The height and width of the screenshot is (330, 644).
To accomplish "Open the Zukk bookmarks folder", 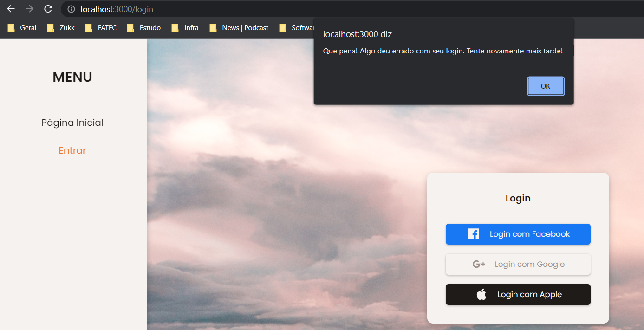I will pos(60,27).
